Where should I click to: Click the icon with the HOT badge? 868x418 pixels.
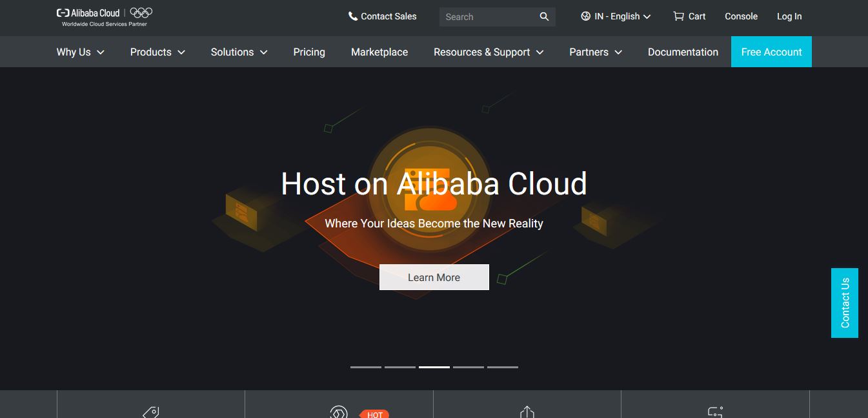tap(339, 412)
